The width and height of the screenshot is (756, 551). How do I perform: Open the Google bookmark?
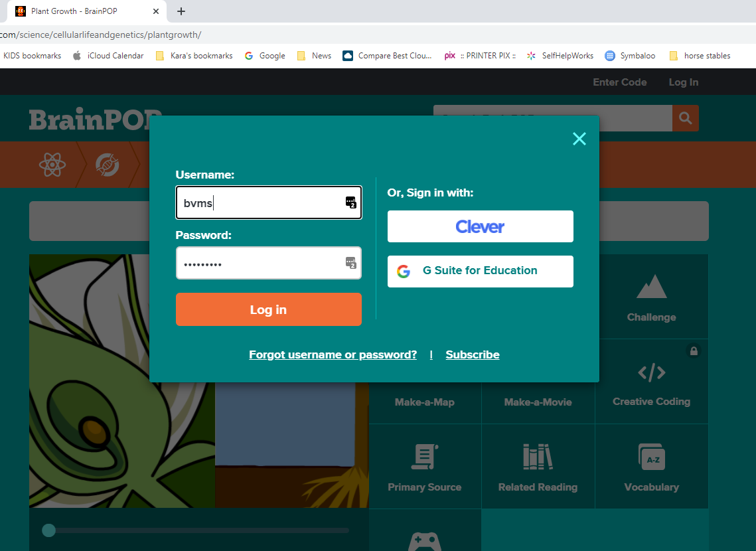(x=265, y=56)
